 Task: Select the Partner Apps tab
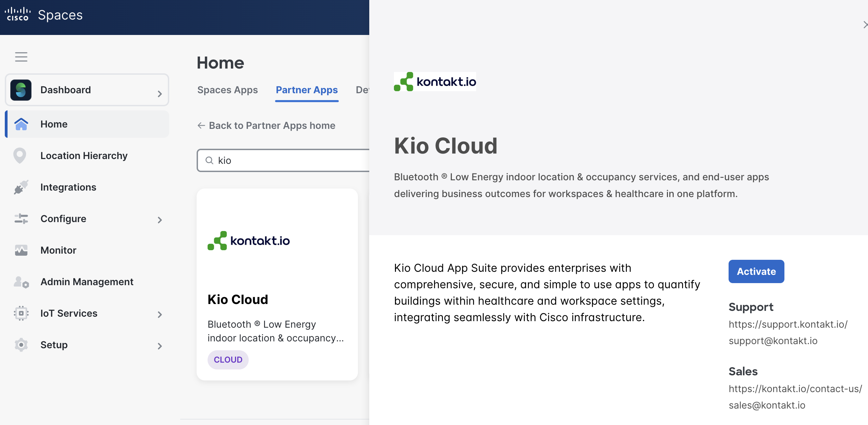coord(307,90)
